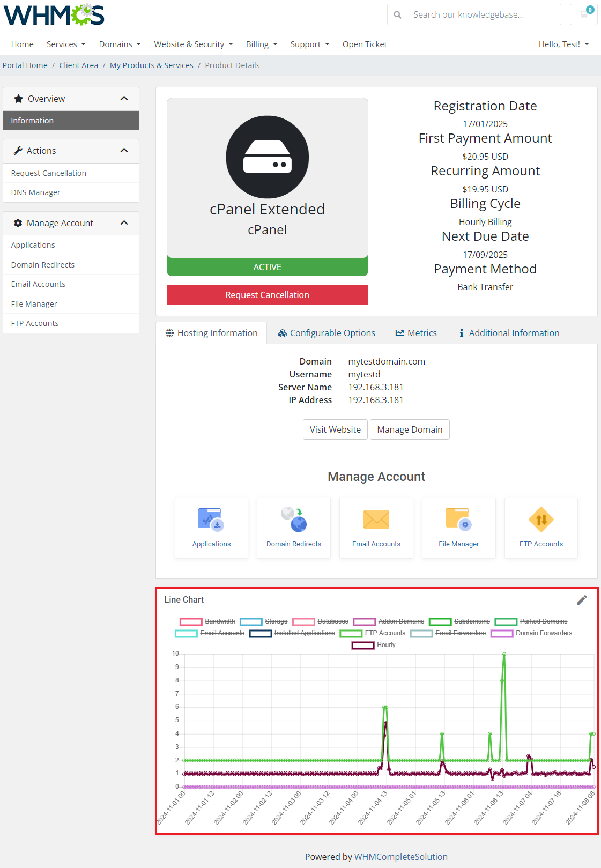
Task: Open the My Products & Services breadcrumb
Action: pos(152,65)
